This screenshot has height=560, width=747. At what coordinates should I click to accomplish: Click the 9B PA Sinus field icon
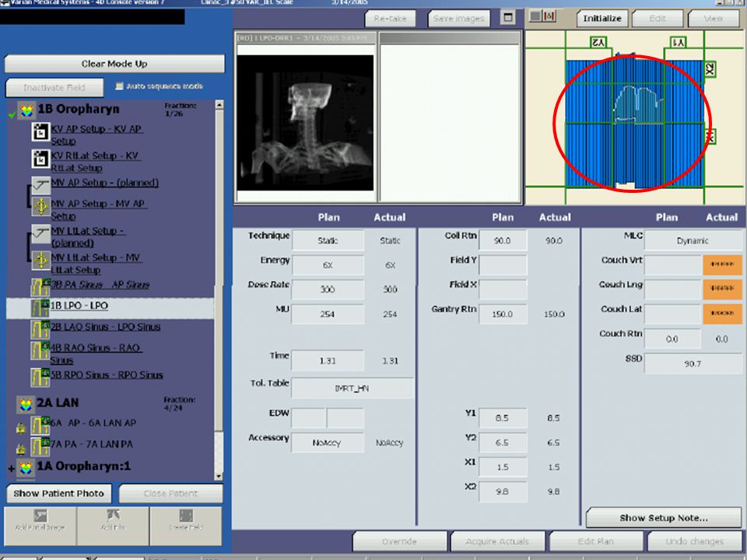point(40,287)
